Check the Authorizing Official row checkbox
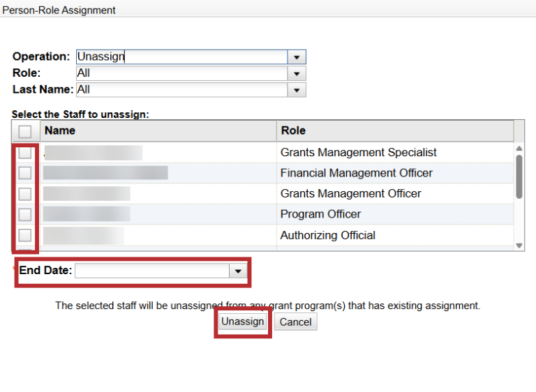The image size is (536, 392). pos(25,235)
